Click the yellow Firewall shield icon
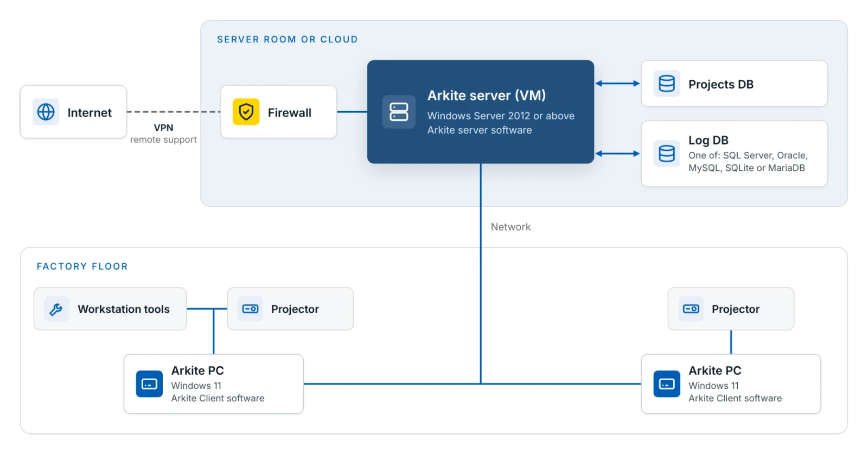 [x=246, y=112]
